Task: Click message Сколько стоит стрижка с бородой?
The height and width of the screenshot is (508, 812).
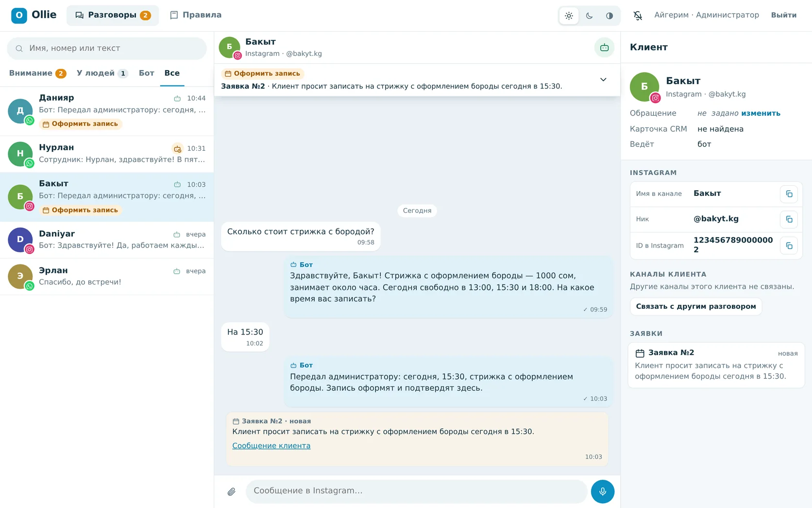Action: click(x=301, y=236)
